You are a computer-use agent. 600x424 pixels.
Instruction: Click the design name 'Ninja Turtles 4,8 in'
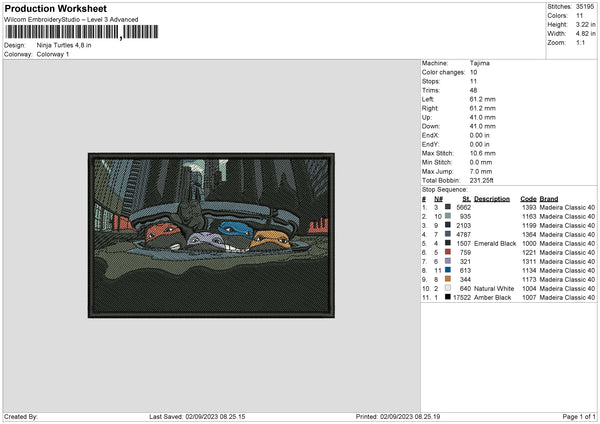[64, 45]
